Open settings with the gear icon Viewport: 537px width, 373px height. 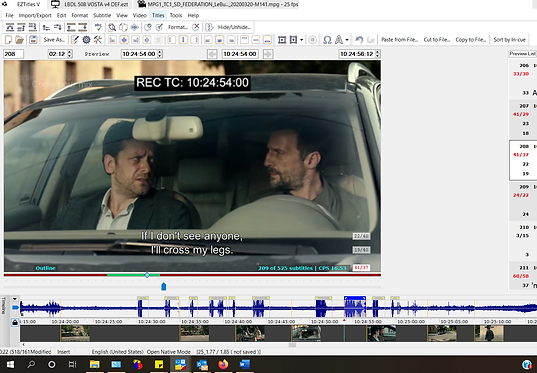[86, 40]
